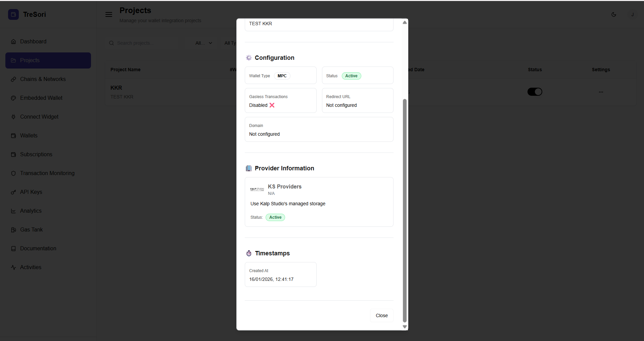Click the TreSori logo icon

pos(13,14)
